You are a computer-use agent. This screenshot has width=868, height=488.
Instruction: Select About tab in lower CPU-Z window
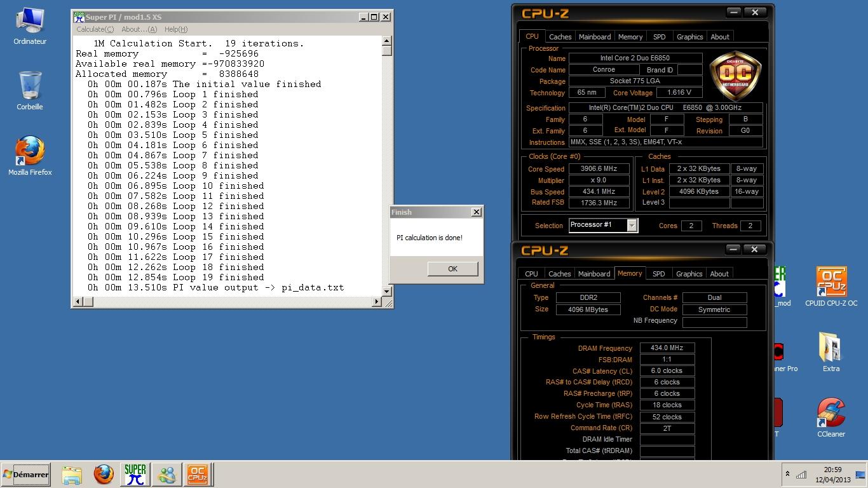click(719, 274)
